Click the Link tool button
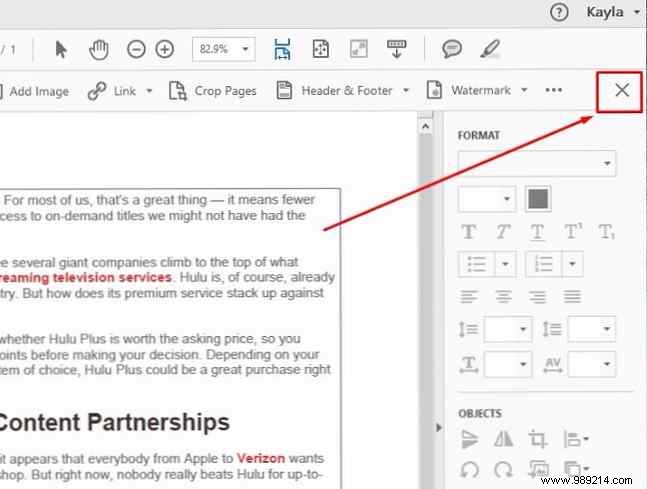 112,91
